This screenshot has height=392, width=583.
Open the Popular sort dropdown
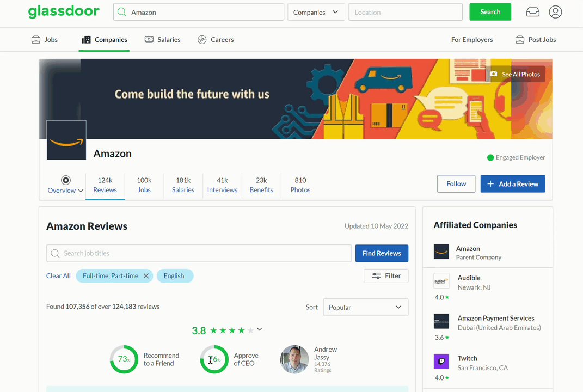click(365, 307)
